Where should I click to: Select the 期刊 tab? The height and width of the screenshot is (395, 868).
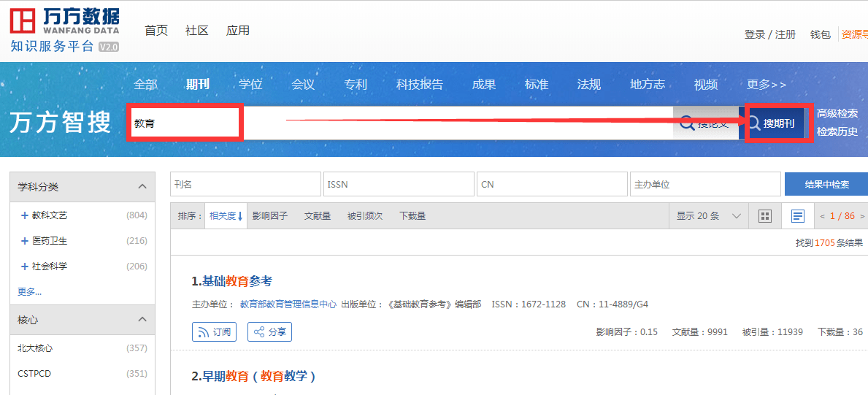198,84
